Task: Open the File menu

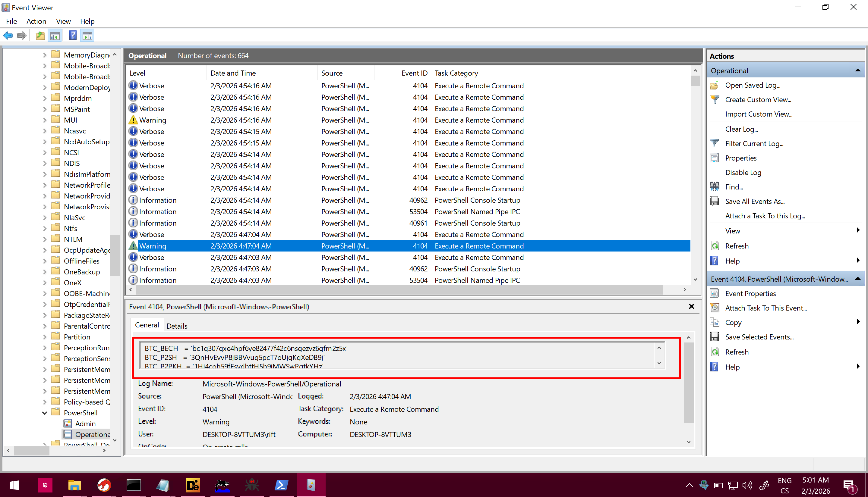Action: [x=11, y=21]
